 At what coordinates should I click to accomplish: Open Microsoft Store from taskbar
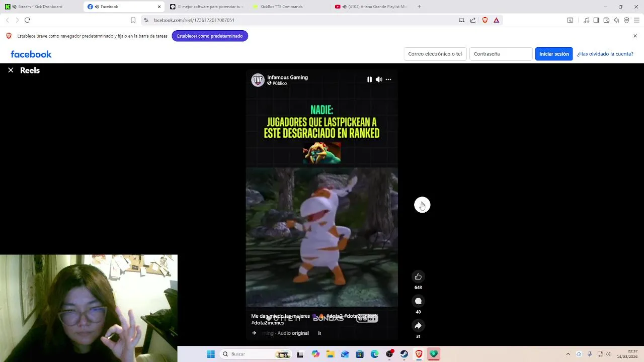point(360,354)
